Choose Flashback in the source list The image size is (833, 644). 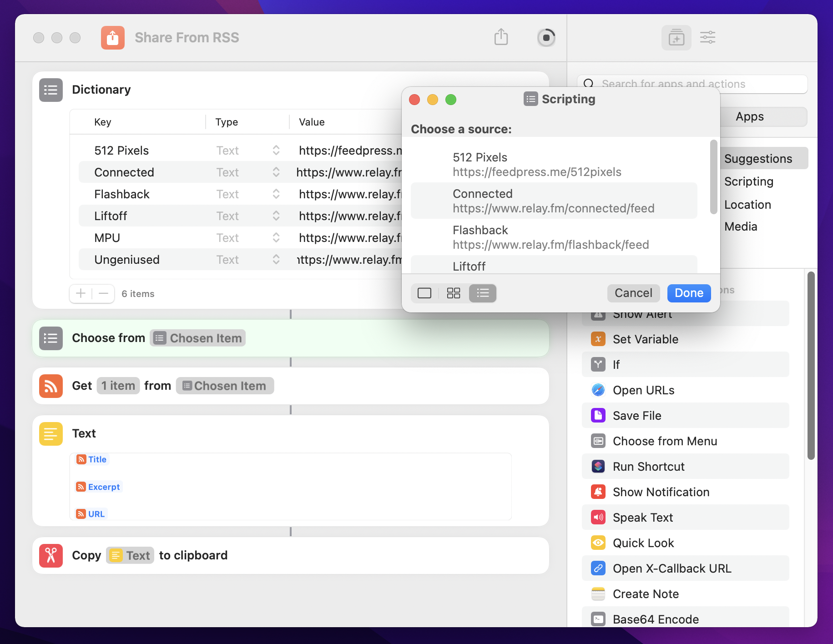(x=554, y=237)
